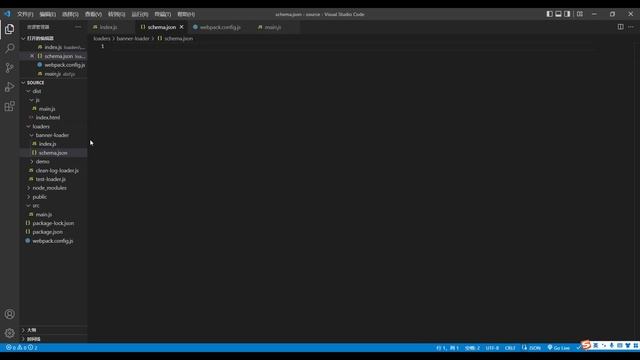Split the editor to the right
The width and height of the screenshot is (640, 360).
620,27
